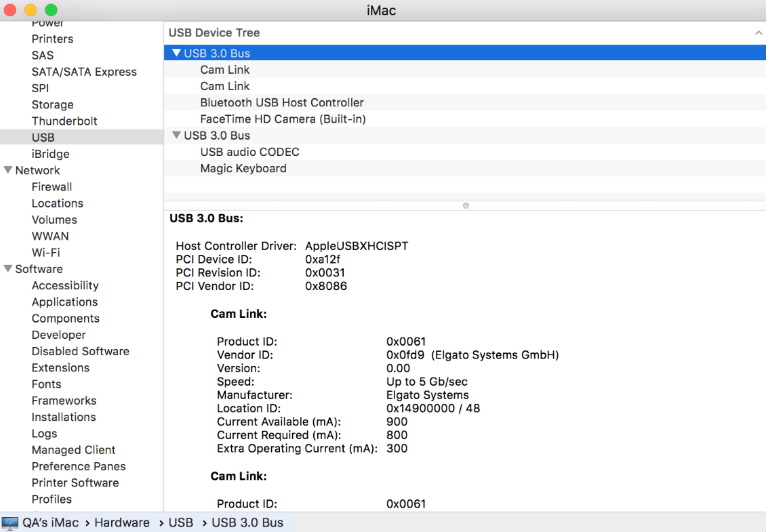The image size is (766, 532).
Task: Click the pane split divider handle
Action: tap(466, 205)
